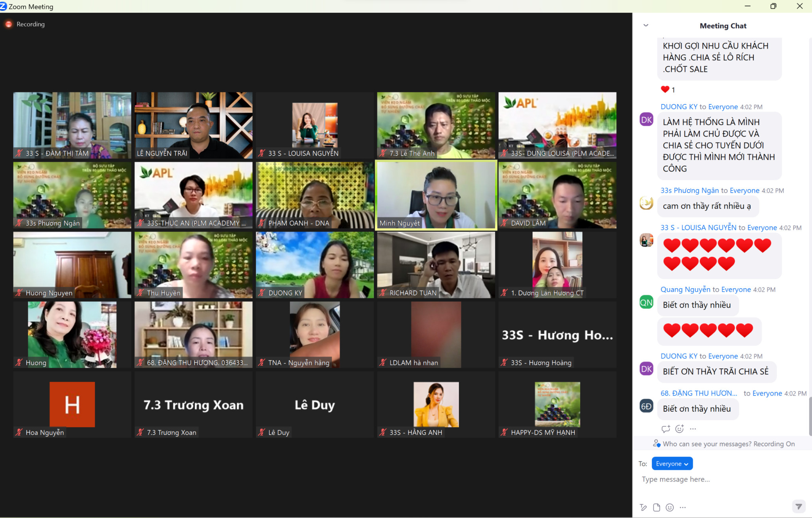
Task: Click the chat panel vertical scrollbar
Action: pos(810,416)
